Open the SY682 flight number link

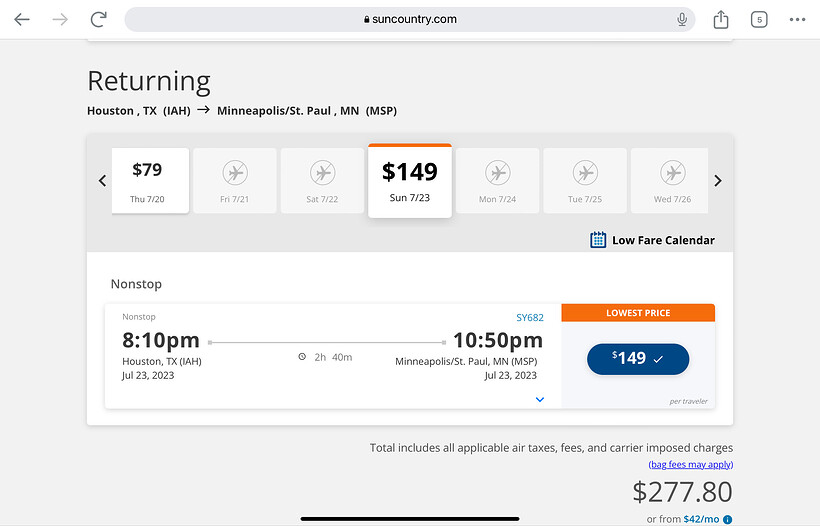(530, 318)
